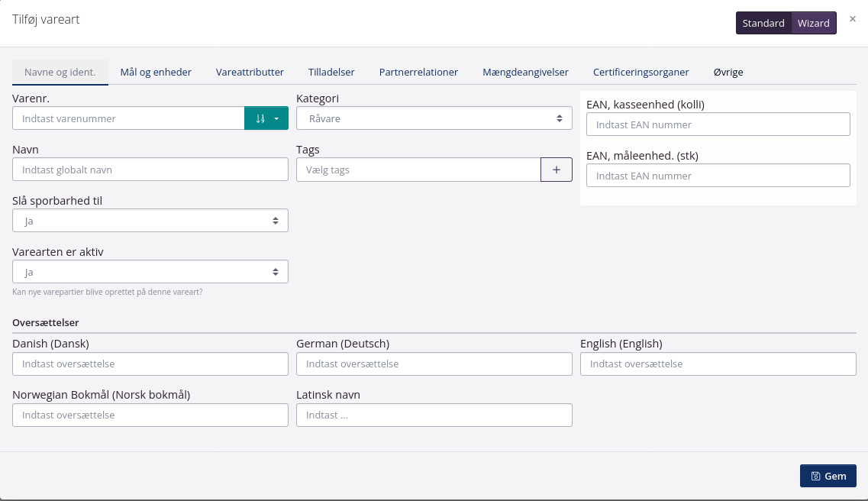Image resolution: width=868 pixels, height=501 pixels.
Task: Click the plus icon next to Tags
Action: 557,170
